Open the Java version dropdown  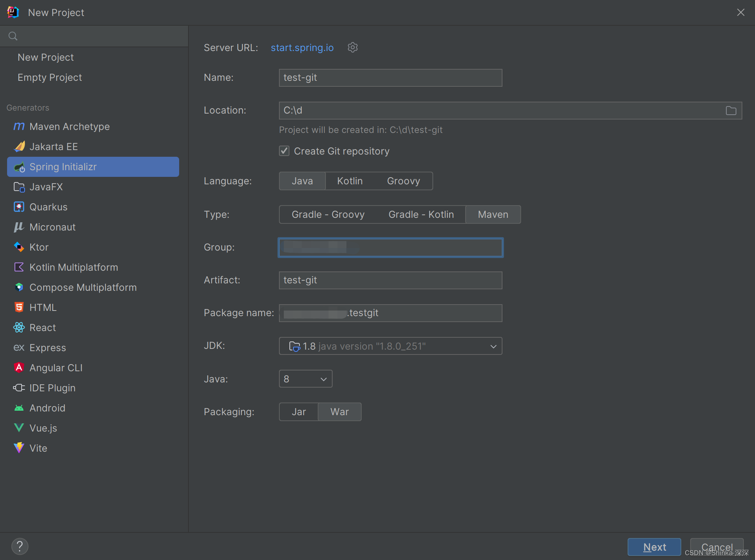coord(305,379)
